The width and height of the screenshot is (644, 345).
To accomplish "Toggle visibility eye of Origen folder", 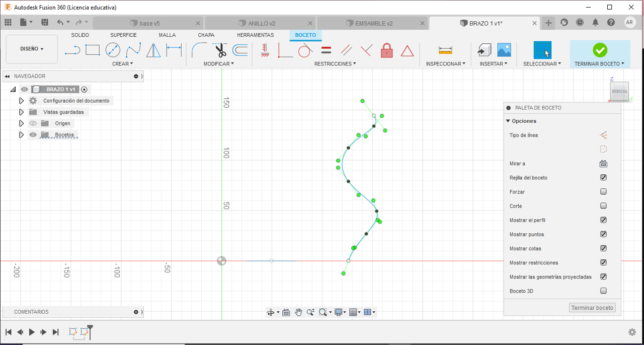I will tap(33, 123).
